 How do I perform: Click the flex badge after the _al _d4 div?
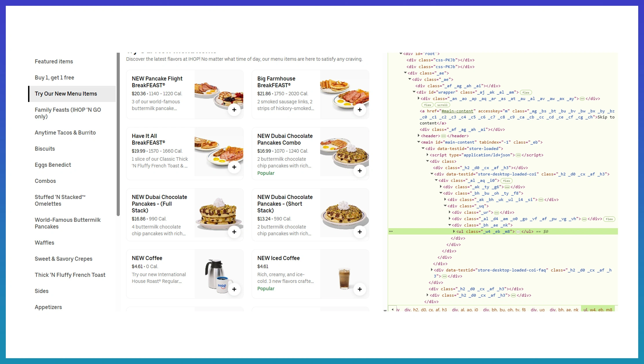pyautogui.click(x=609, y=219)
